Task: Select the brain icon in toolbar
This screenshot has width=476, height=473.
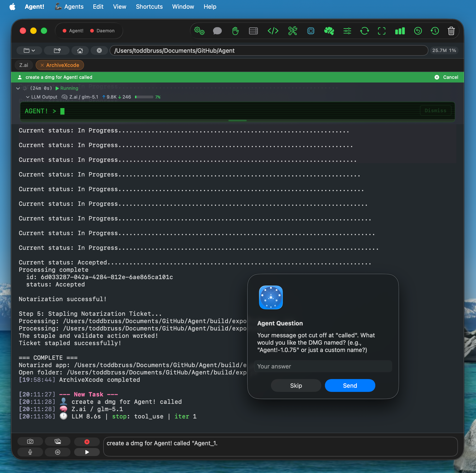Action: (329, 31)
